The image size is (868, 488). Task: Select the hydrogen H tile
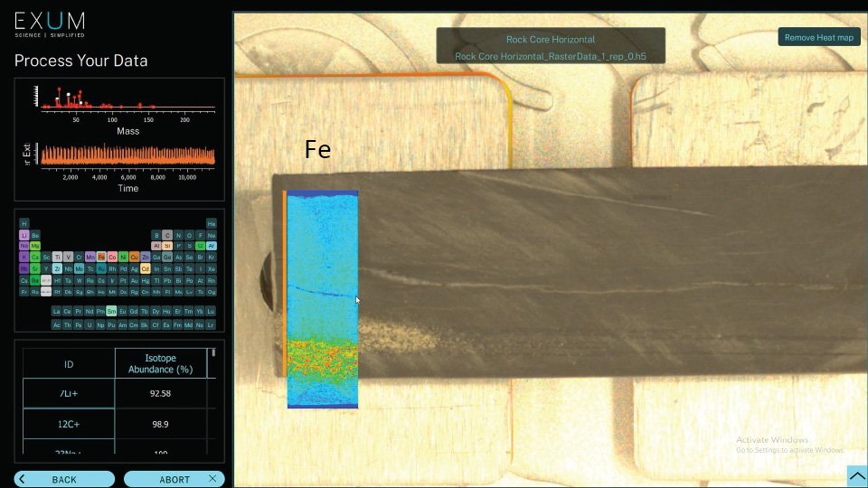click(x=24, y=223)
